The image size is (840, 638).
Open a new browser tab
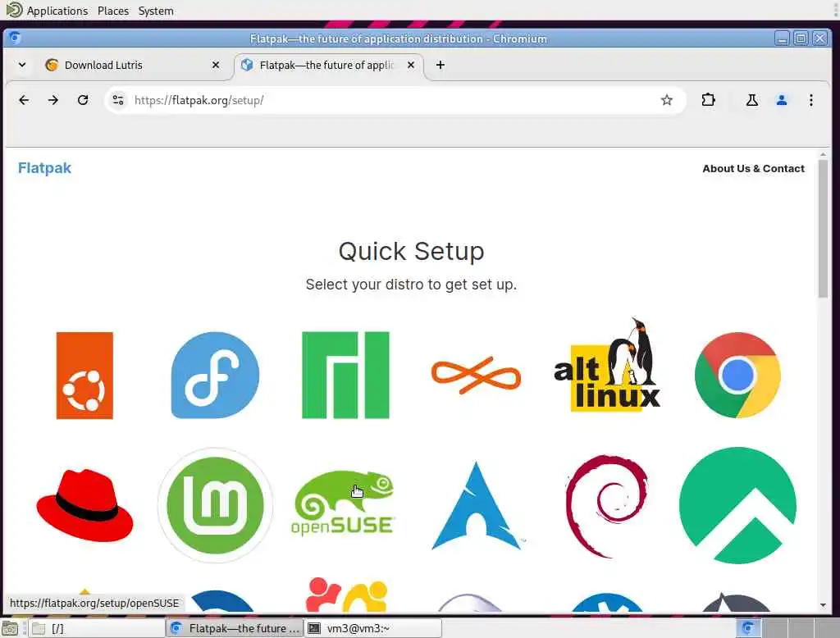pos(441,65)
